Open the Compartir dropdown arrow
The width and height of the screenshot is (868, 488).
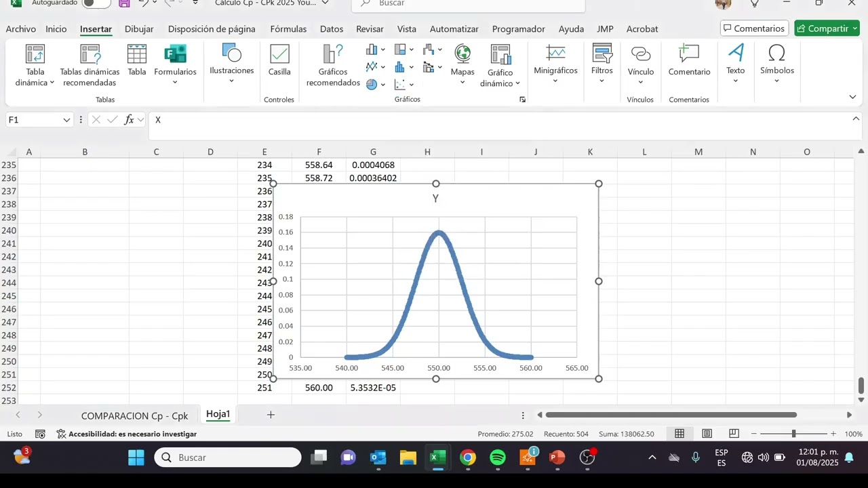[x=854, y=28]
